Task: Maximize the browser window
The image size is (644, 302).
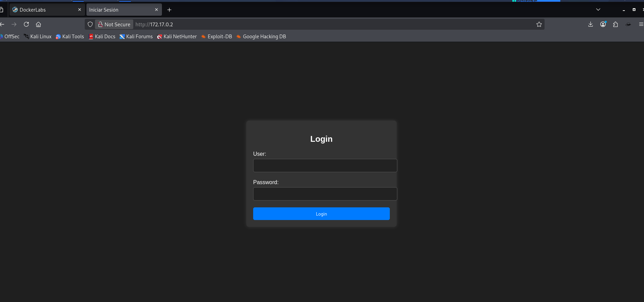Action: [x=634, y=10]
